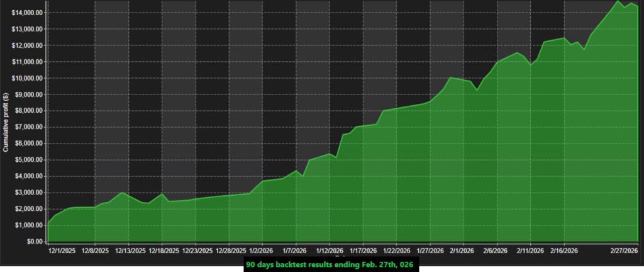Select the 2/6/2026 date label
This screenshot has height=272, width=644.
(x=497, y=249)
